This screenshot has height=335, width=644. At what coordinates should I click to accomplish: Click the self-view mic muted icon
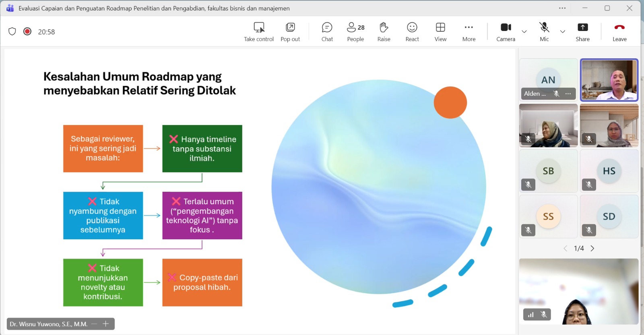544,314
